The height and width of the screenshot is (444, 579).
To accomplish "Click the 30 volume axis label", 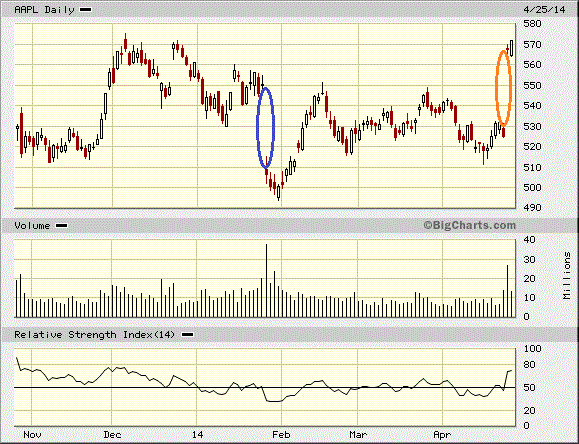I will click(529, 260).
